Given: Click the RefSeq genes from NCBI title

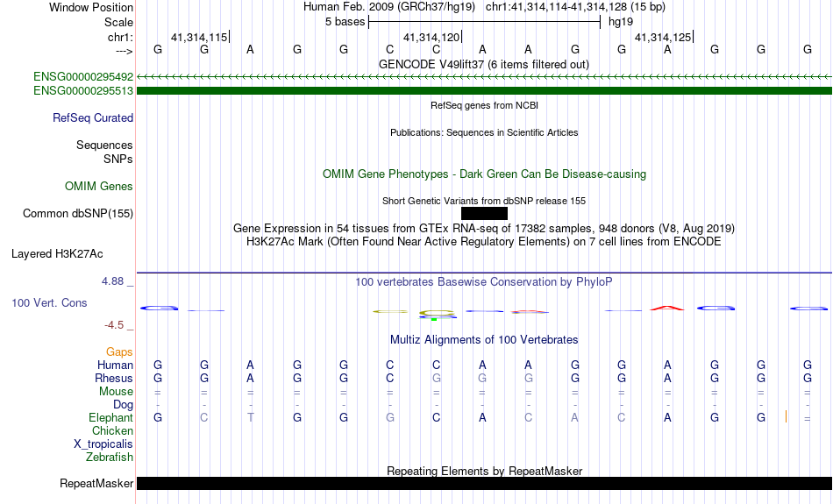Looking at the screenshot, I should 485,105.
